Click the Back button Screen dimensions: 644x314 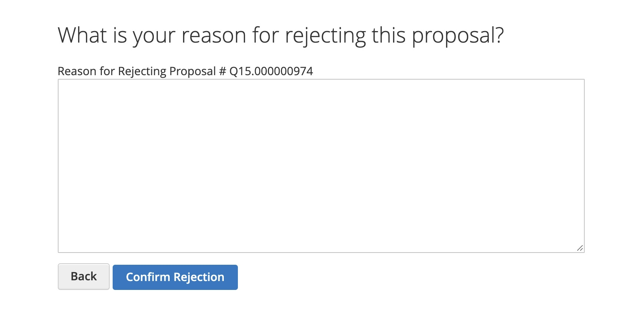84,277
